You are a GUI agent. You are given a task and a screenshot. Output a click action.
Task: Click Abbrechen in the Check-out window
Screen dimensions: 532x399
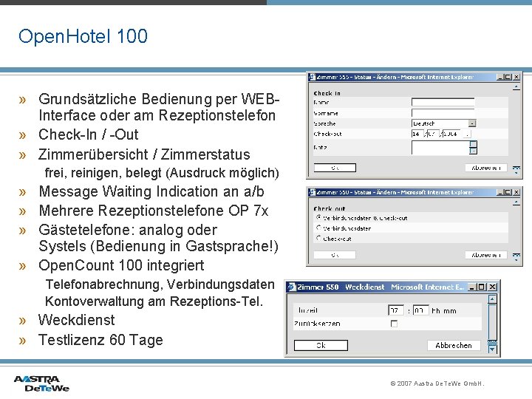pyautogui.click(x=486, y=255)
